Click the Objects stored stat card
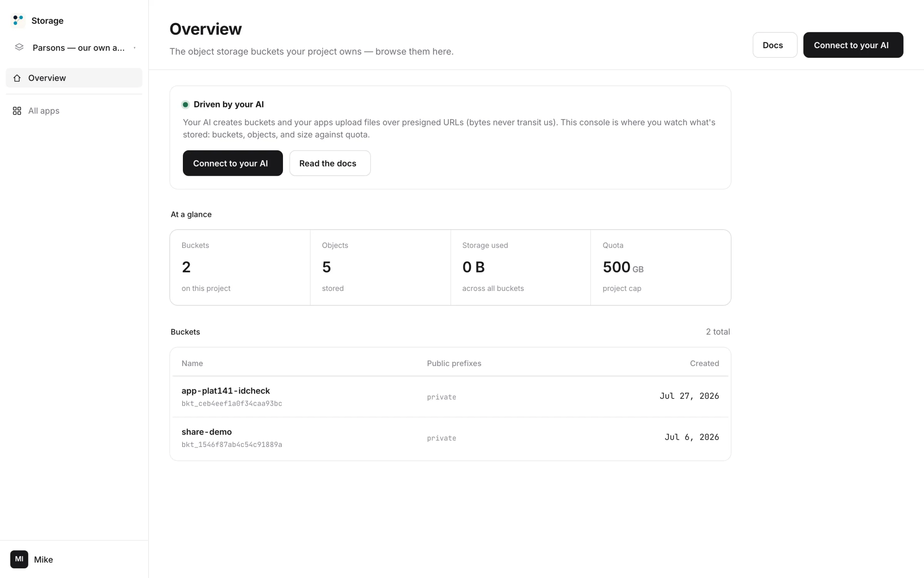The image size is (924, 578). tap(380, 267)
